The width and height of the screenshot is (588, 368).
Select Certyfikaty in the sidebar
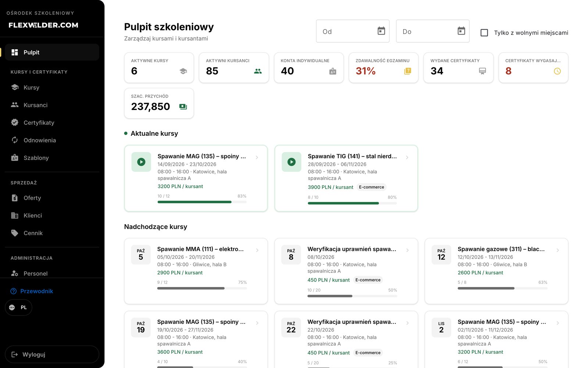point(52,123)
